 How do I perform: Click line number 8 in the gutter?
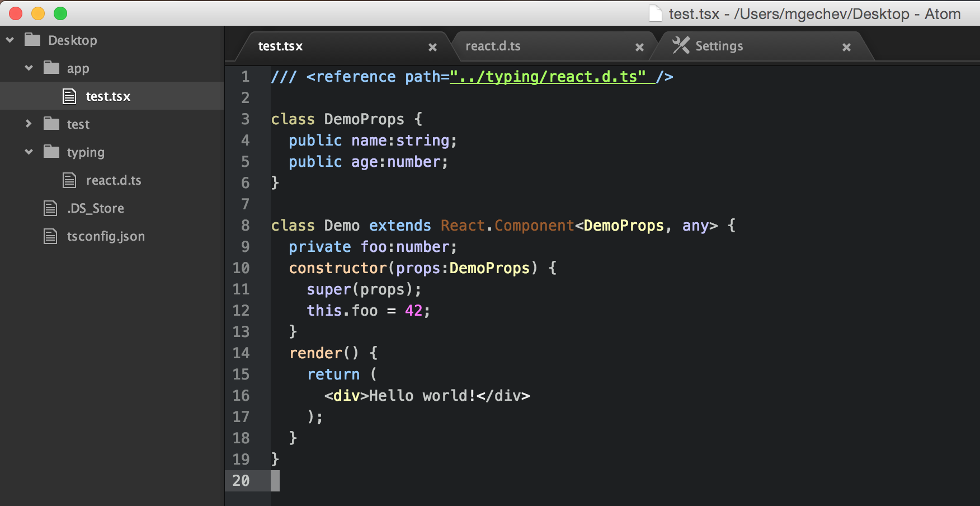pos(244,225)
